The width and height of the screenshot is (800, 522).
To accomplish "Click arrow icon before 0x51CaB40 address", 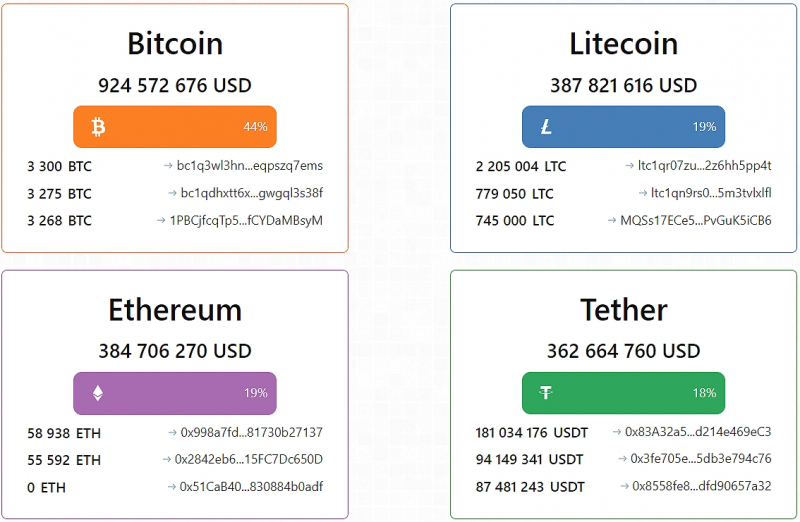I will [172, 487].
